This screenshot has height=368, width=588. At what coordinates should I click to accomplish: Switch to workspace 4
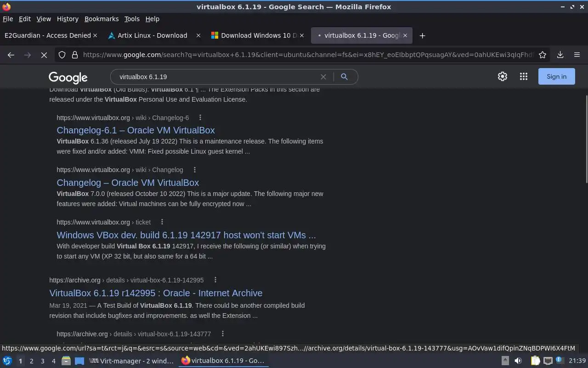[53, 361]
